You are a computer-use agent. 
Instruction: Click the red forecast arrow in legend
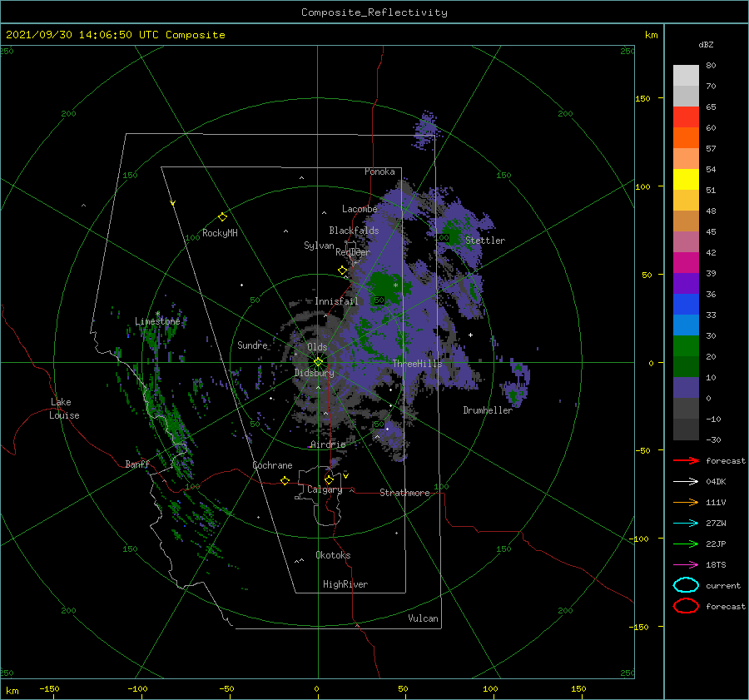[x=686, y=460]
